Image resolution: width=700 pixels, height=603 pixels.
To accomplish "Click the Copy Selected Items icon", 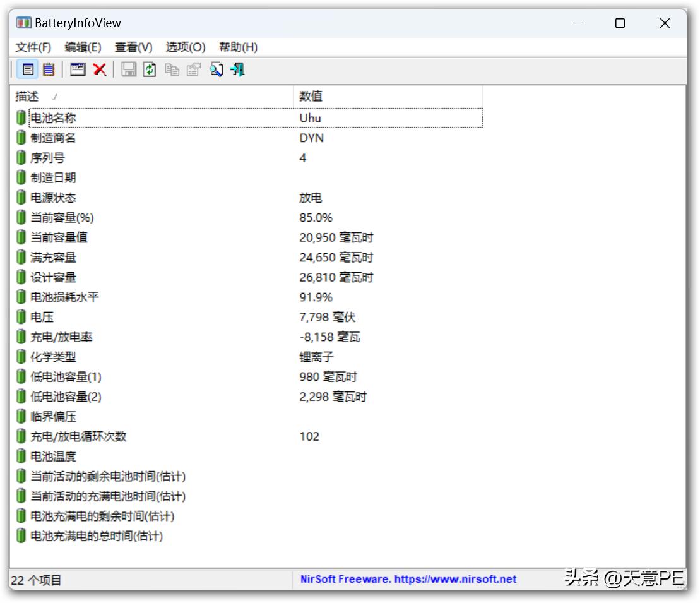I will tap(171, 69).
